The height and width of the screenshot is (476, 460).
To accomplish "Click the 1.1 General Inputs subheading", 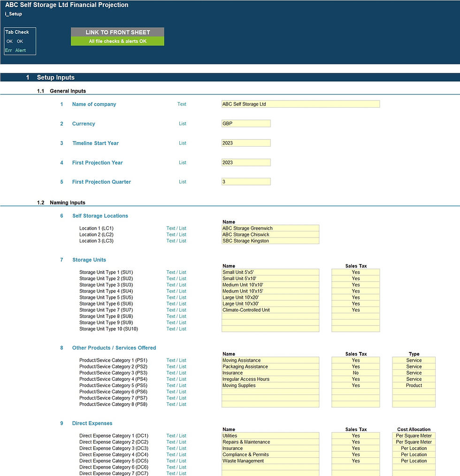I will coord(61,91).
